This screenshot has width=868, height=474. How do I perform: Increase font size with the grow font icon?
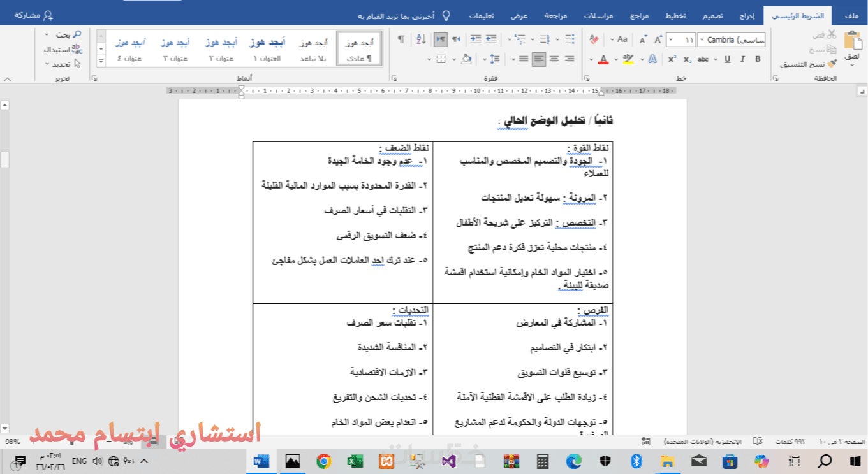[x=659, y=39]
